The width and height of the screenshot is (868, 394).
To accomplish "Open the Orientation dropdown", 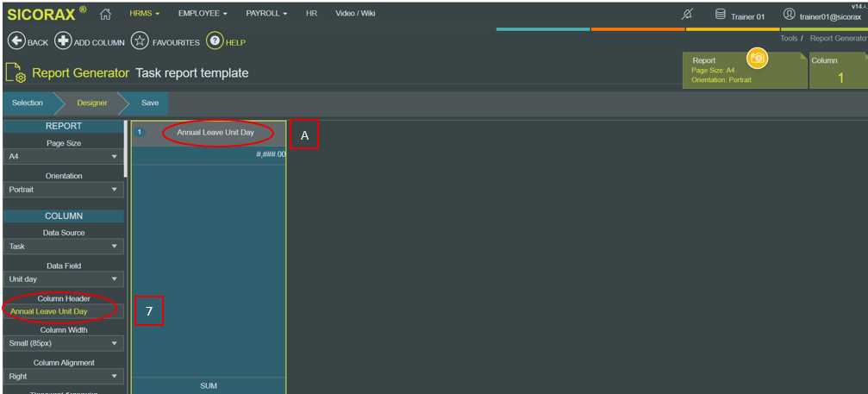I will 64,190.
